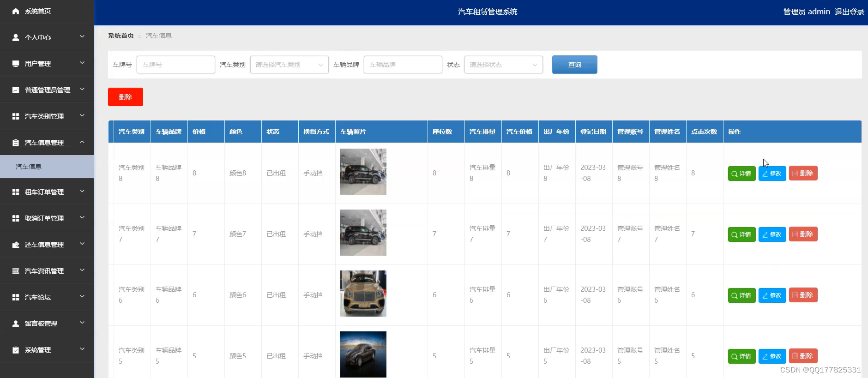Click 详情 for row 汽车类别5
868x378 pixels.
(742, 356)
